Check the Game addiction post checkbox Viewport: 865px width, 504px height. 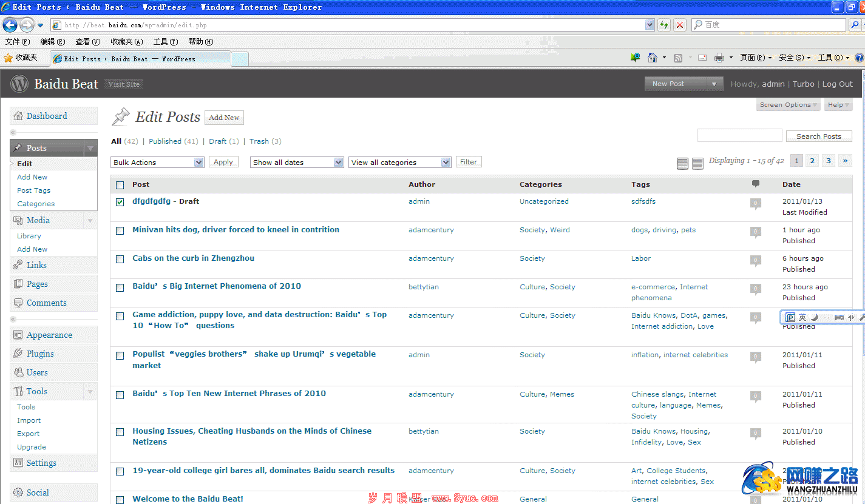point(120,316)
